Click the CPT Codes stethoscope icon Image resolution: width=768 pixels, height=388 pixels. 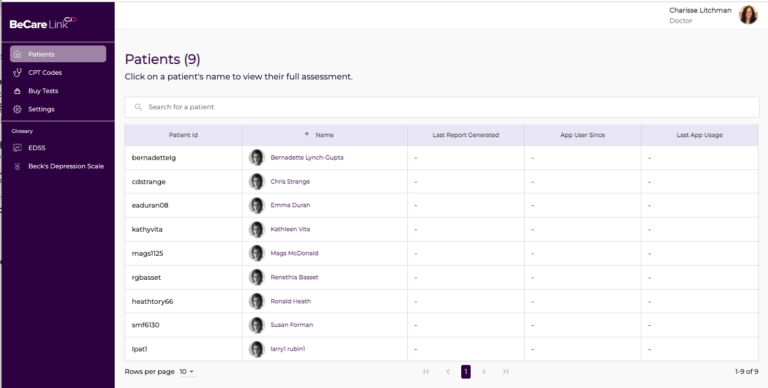coord(18,73)
